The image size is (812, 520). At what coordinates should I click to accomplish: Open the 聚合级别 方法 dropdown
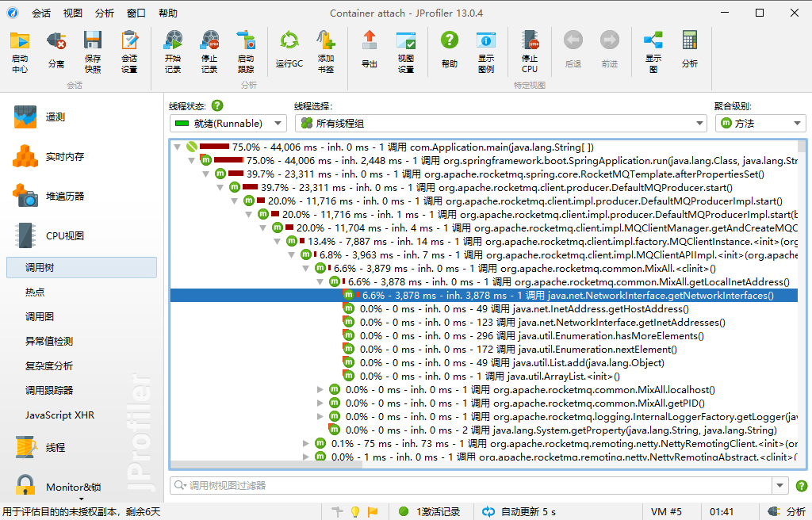click(x=760, y=124)
